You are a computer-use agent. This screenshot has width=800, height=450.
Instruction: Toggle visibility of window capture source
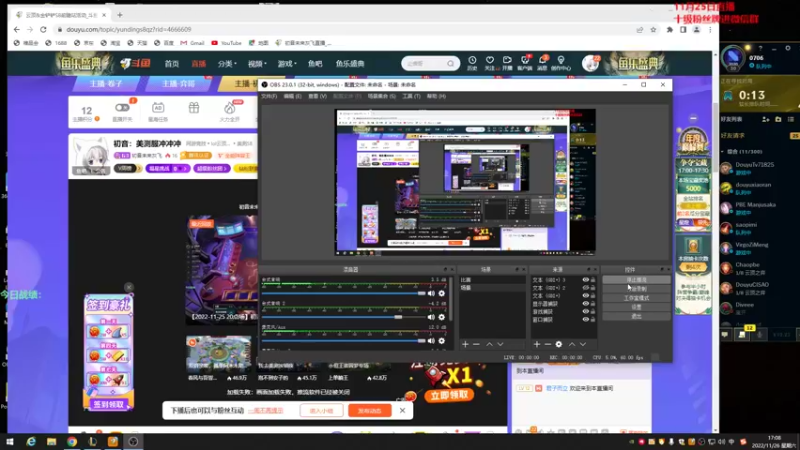point(586,319)
